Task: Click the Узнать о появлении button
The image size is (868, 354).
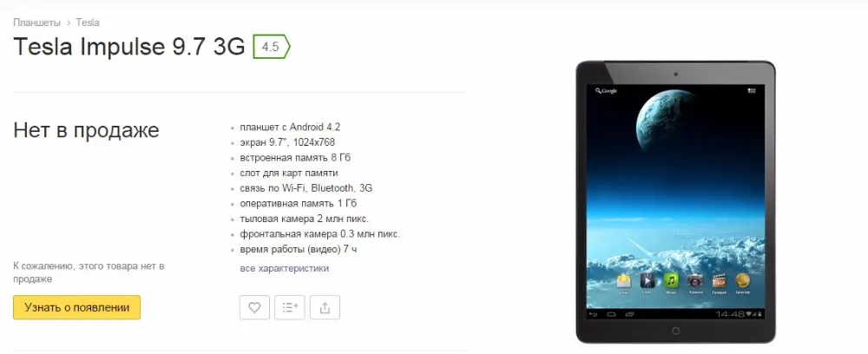Action: [77, 307]
